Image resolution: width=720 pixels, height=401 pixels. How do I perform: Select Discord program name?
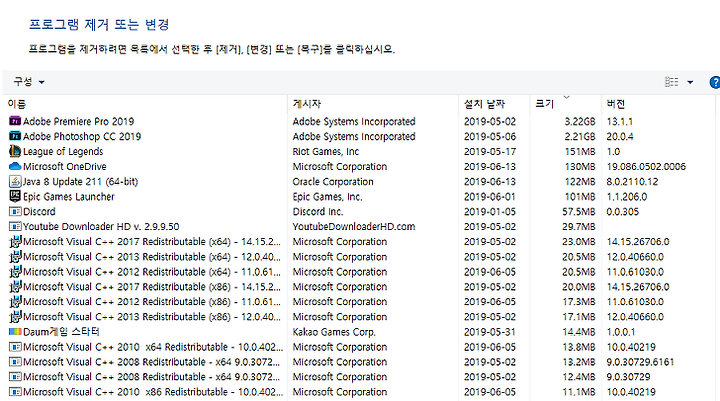39,212
